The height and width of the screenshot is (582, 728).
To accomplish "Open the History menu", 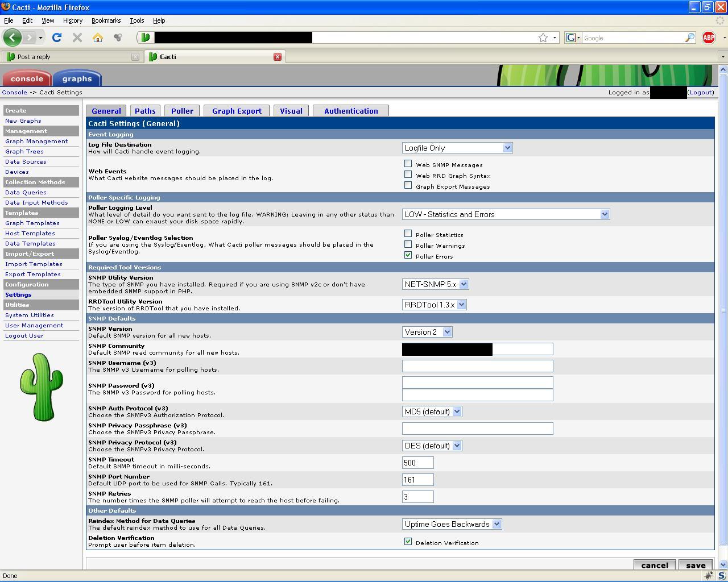I will click(x=72, y=20).
